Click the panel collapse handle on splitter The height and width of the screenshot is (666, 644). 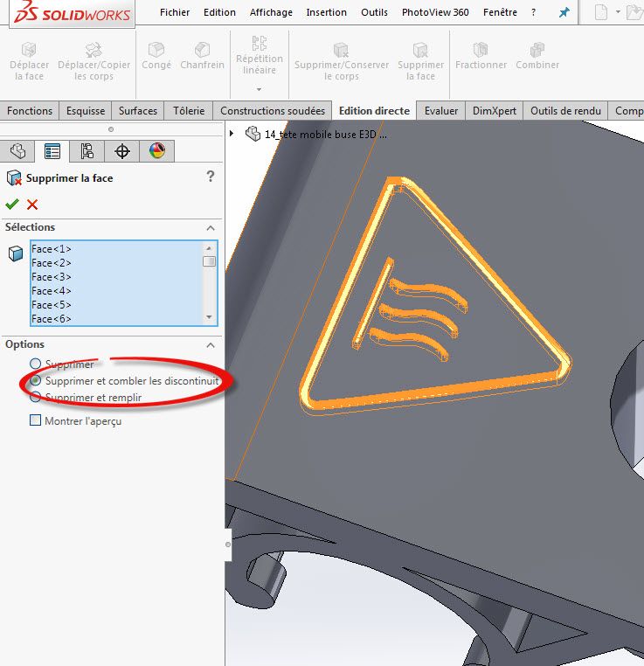(x=228, y=545)
